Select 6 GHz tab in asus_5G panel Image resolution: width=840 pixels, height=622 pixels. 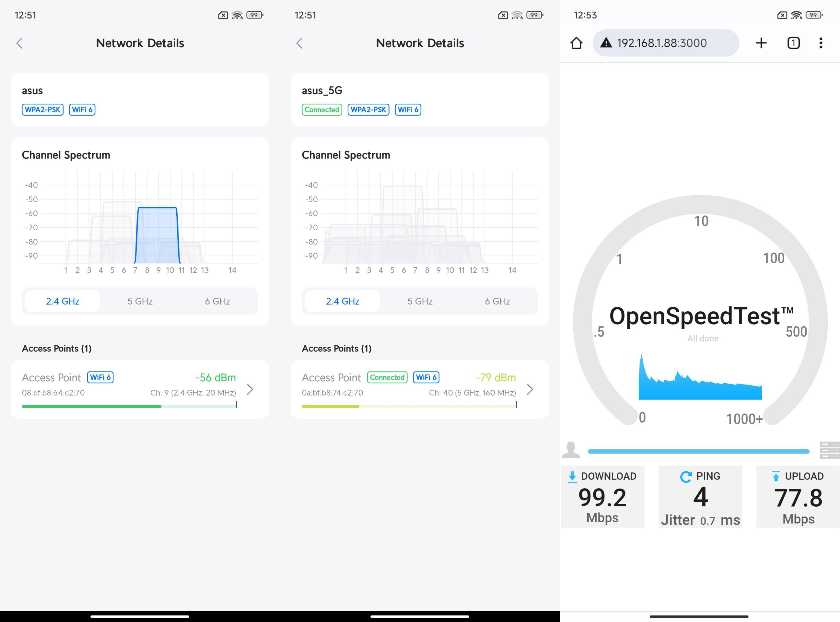click(497, 301)
